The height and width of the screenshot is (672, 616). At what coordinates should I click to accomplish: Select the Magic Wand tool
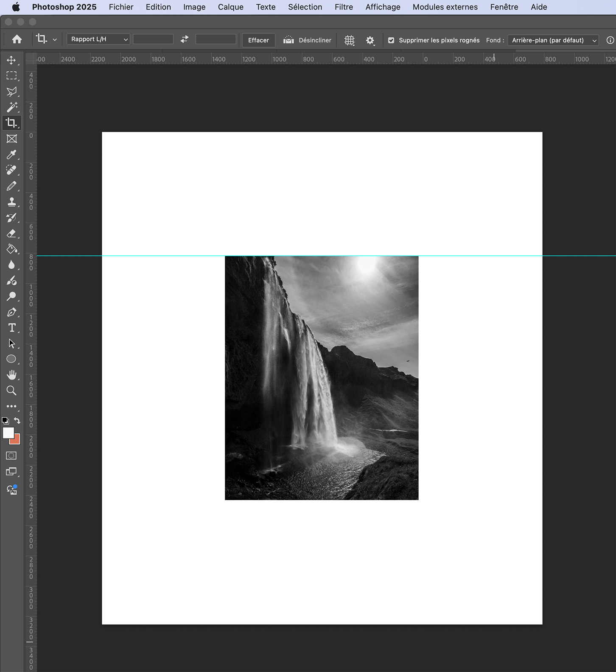coord(11,107)
